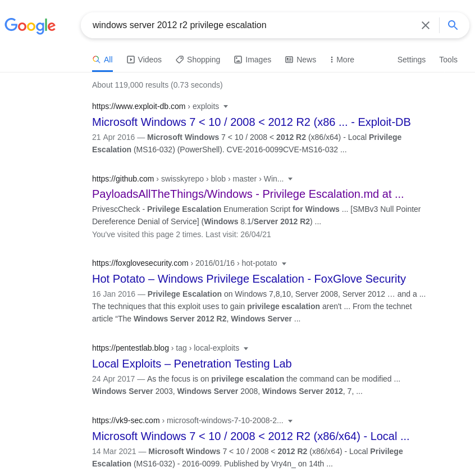
Task: Click into the search input field
Action: [x=247, y=25]
